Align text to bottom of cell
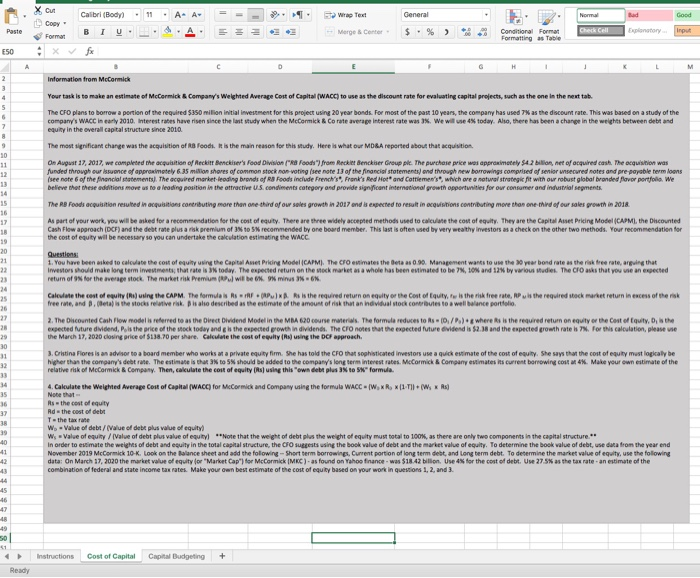The height and width of the screenshot is (578, 700). [255, 15]
